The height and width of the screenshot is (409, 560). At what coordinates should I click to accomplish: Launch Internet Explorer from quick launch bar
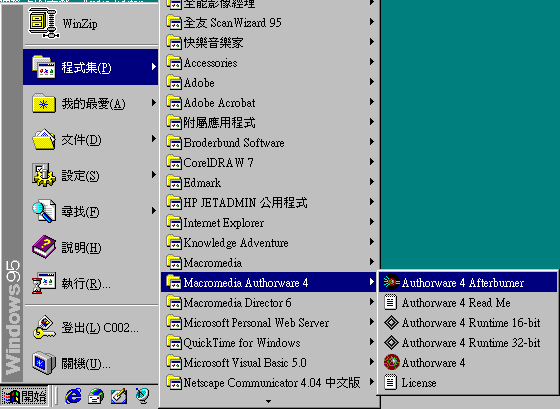tap(73, 396)
